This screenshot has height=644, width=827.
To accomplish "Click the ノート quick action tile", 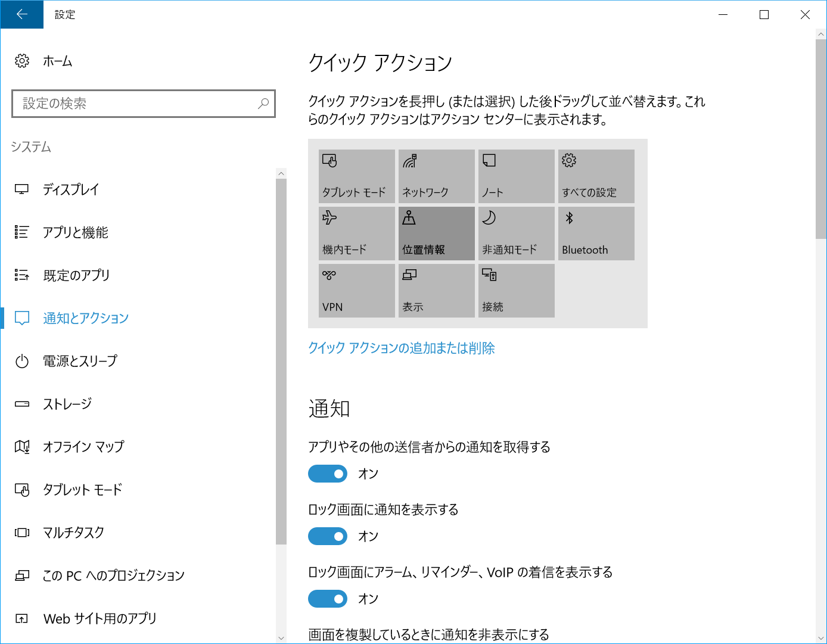I will (x=515, y=176).
